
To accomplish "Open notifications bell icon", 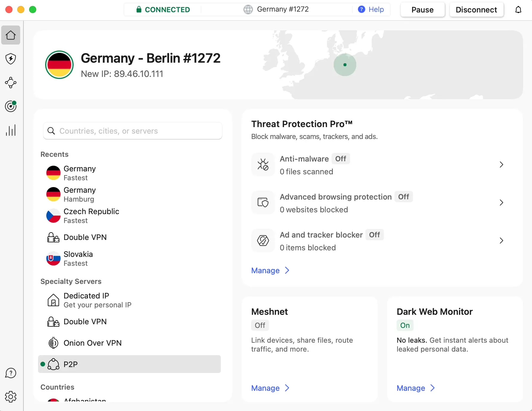I will (518, 10).
